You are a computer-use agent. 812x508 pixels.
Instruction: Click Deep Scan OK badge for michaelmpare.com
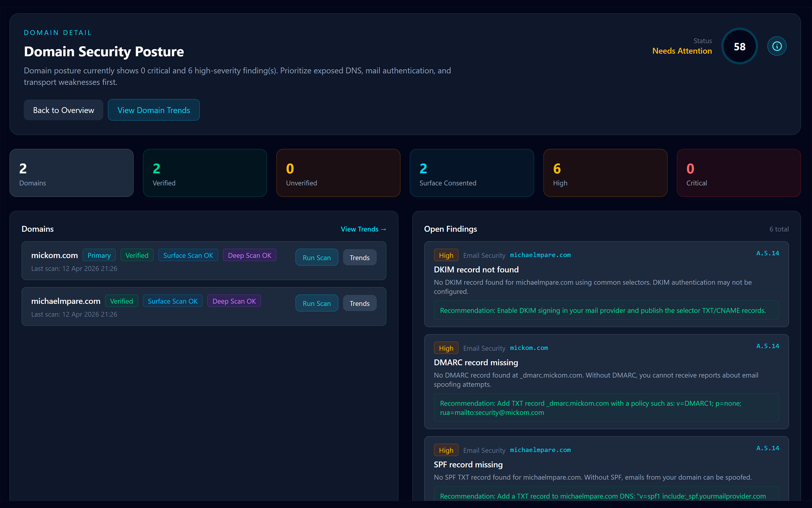click(234, 301)
